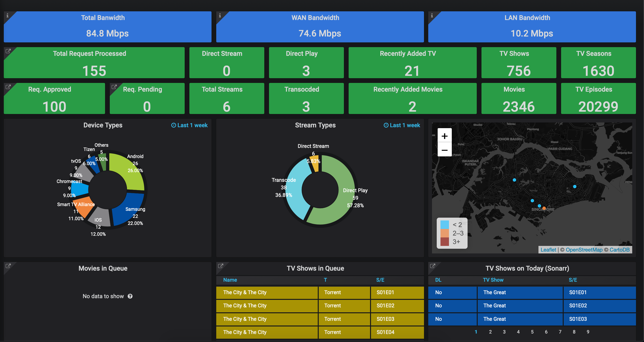Screen dimensions: 644x342
Task: Open Stream Types panel title menu
Action: click(x=315, y=125)
